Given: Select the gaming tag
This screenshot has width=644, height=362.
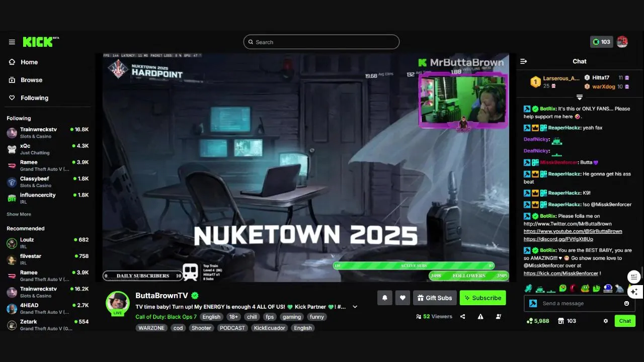Looking at the screenshot, I should tap(291, 317).
